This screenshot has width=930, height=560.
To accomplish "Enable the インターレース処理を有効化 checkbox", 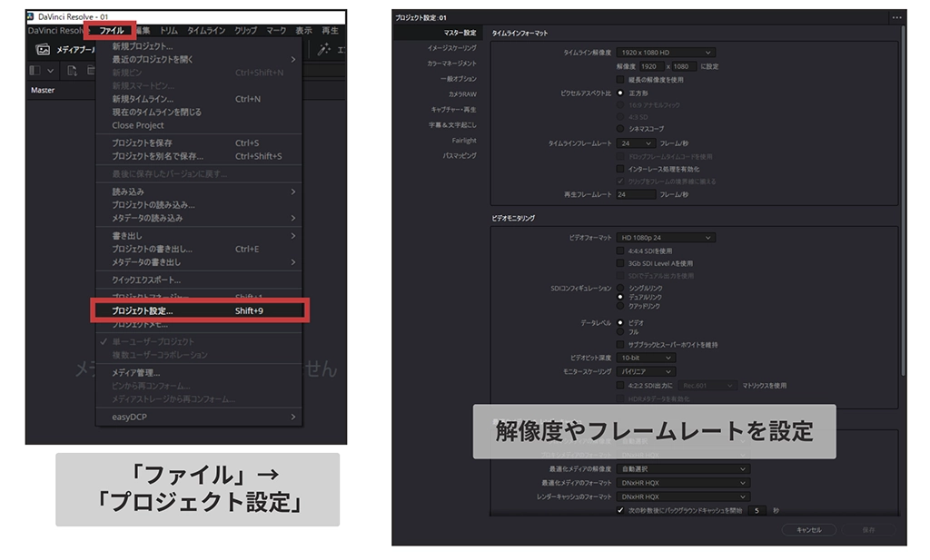I will (620, 169).
